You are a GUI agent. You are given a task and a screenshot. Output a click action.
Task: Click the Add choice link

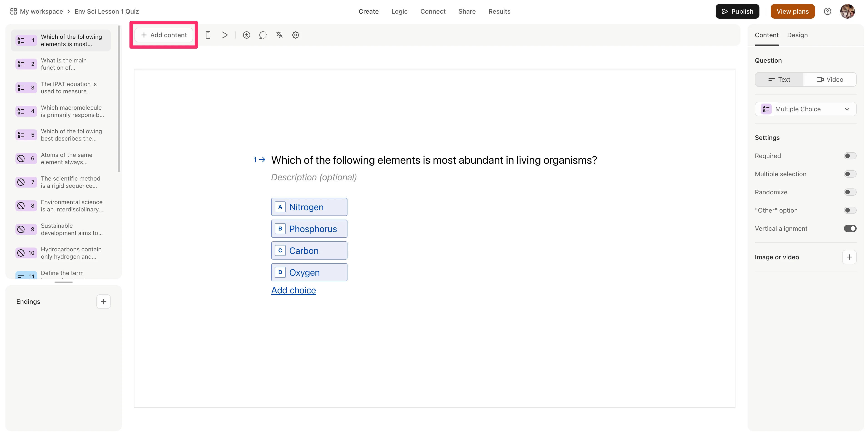[293, 290]
